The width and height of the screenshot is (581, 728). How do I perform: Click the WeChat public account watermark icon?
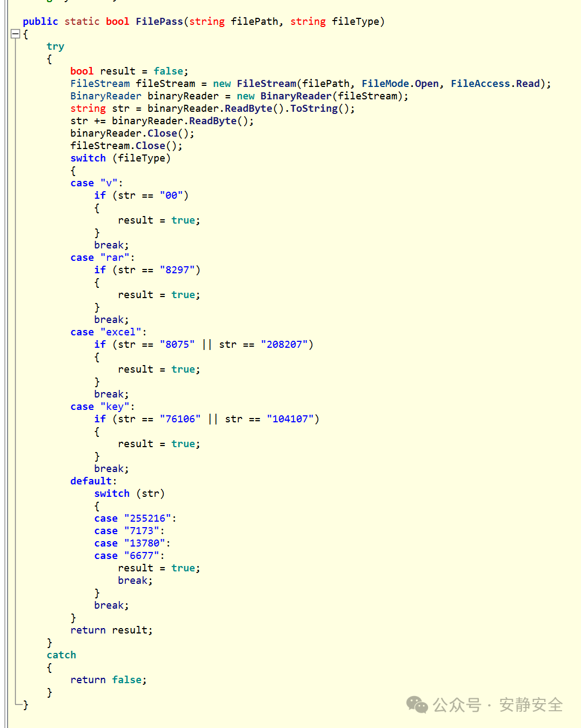(x=417, y=705)
